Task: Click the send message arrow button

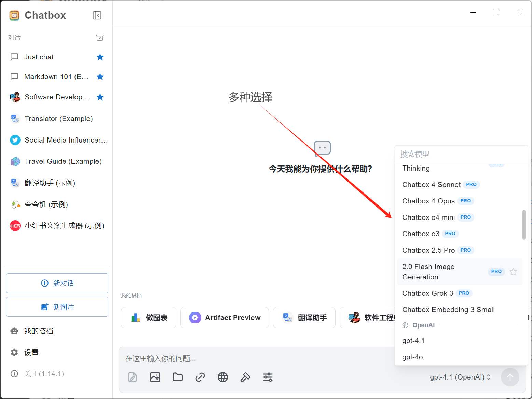Action: click(510, 377)
